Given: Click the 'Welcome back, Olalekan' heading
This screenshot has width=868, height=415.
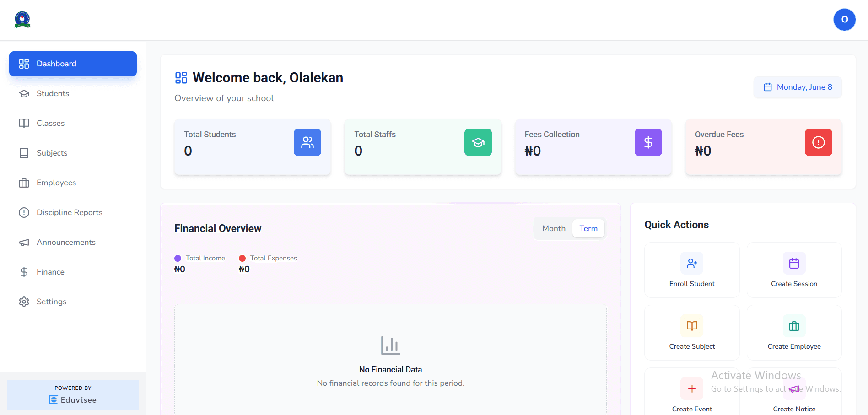Looking at the screenshot, I should (268, 78).
